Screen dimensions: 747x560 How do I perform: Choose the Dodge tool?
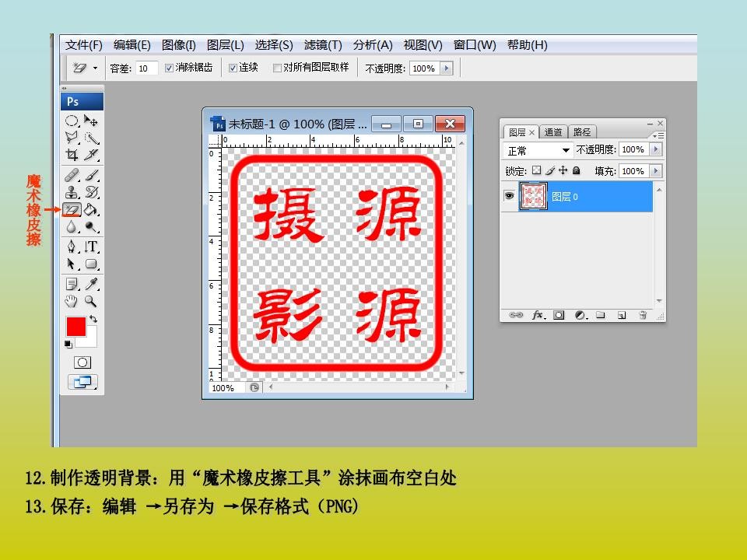[91, 226]
